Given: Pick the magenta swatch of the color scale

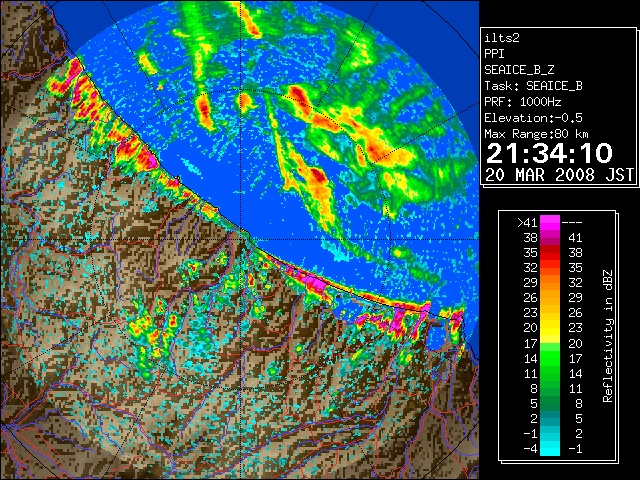Looking at the screenshot, I should (x=550, y=222).
